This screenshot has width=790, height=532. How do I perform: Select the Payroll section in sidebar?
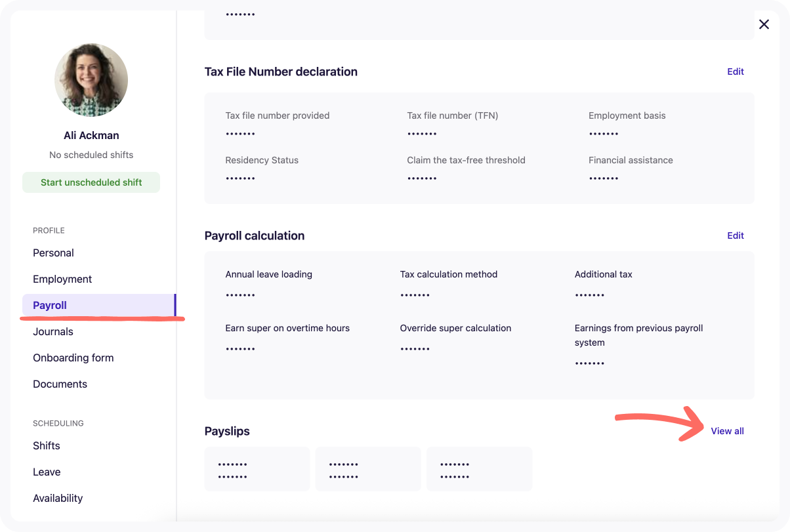49,305
